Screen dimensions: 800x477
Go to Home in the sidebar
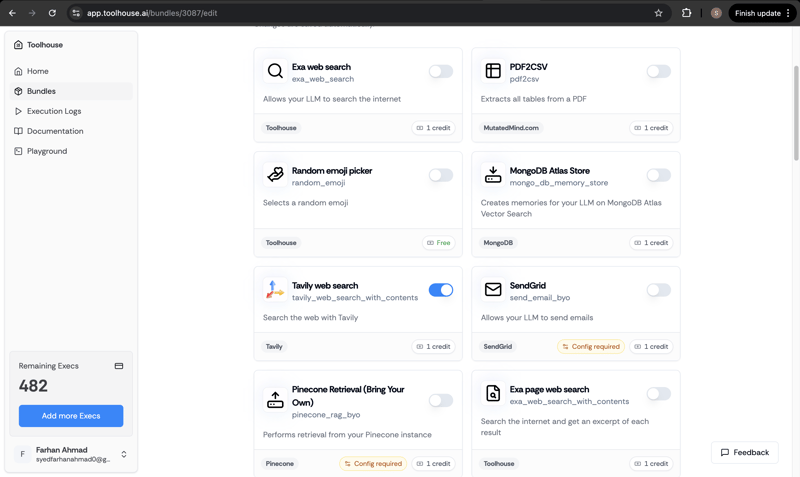point(71,71)
